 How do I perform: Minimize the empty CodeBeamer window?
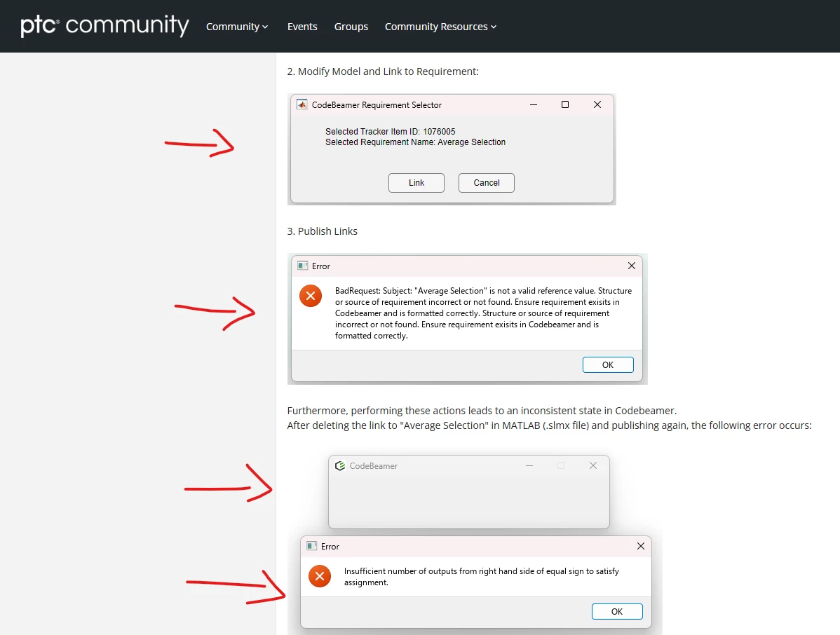[529, 466]
